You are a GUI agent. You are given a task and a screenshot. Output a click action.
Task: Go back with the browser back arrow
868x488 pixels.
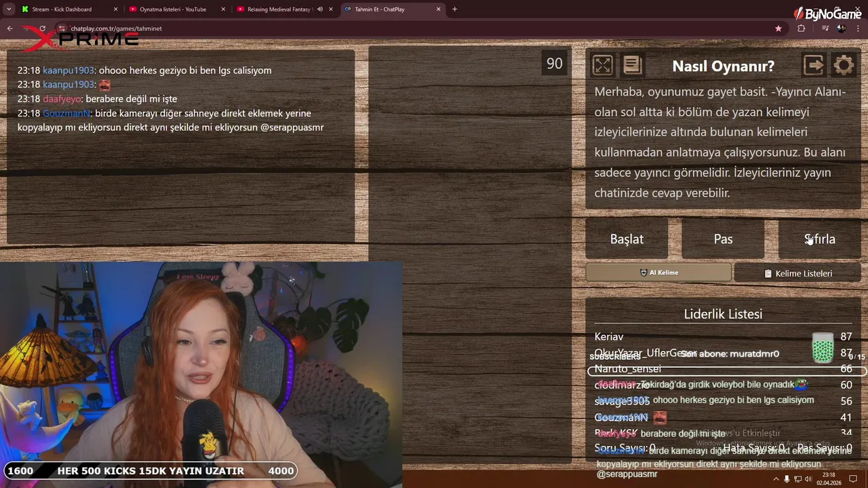[9, 28]
